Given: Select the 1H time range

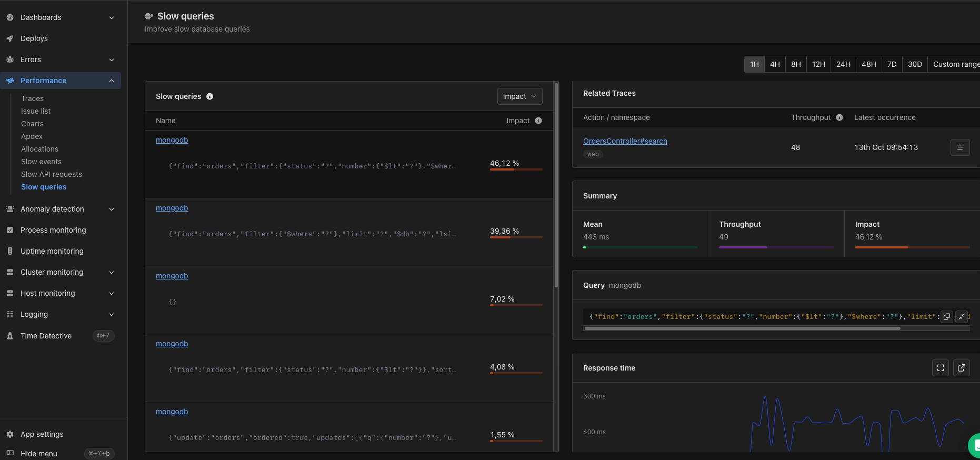Looking at the screenshot, I should [754, 64].
